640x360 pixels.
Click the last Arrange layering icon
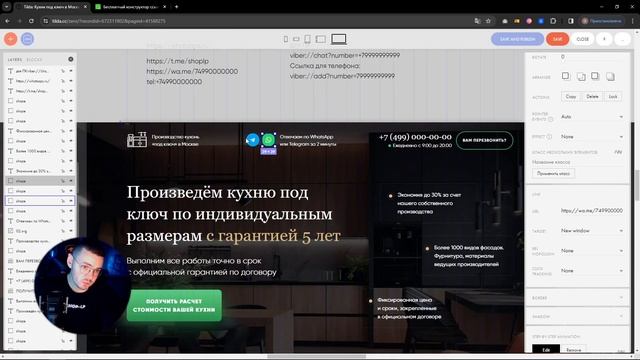point(610,76)
